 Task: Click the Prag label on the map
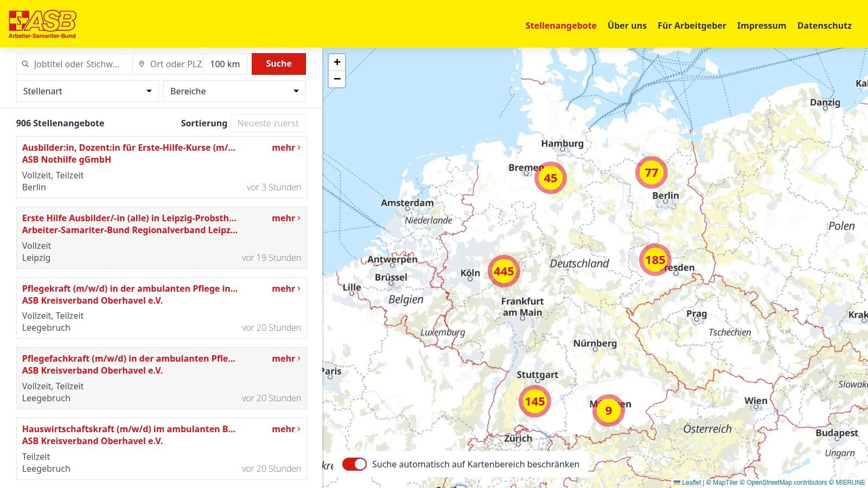click(x=696, y=314)
